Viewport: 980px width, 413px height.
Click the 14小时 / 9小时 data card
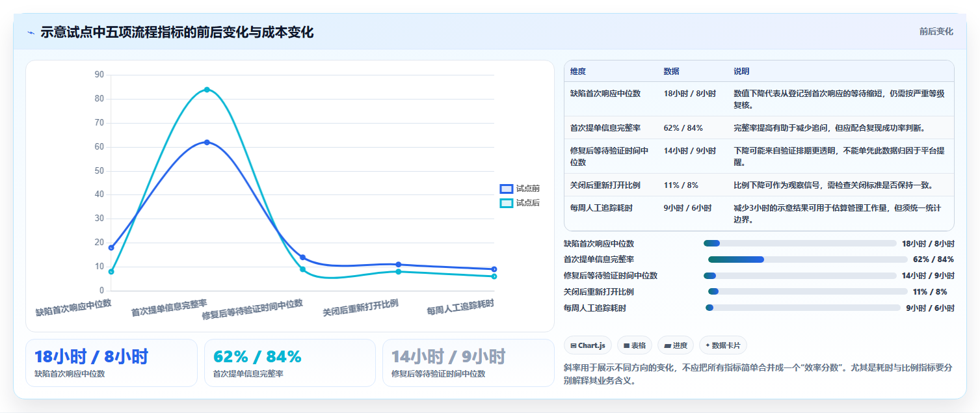coord(468,363)
